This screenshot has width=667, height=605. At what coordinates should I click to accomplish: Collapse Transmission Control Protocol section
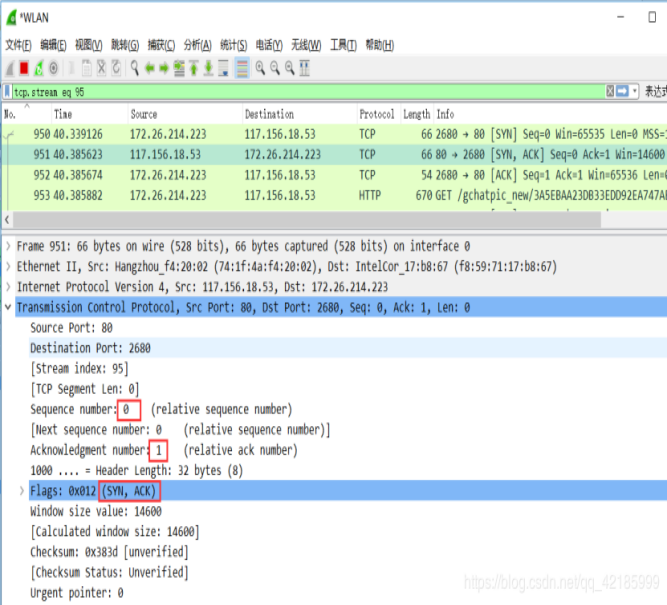tap(8, 307)
